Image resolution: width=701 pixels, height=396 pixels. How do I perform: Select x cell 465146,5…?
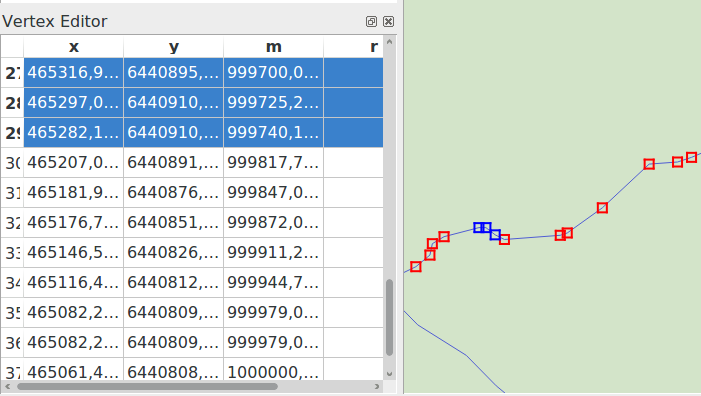74,252
